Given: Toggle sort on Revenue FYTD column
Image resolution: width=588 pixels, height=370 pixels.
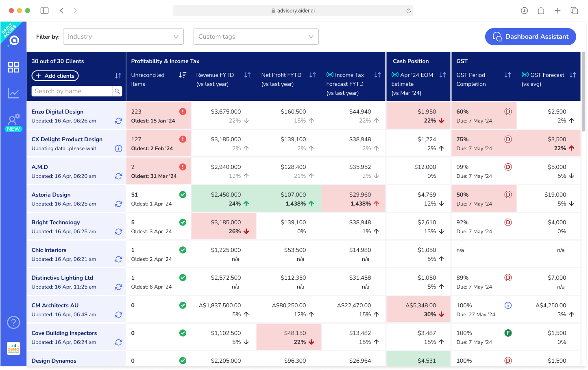Looking at the screenshot, I should pos(247,75).
